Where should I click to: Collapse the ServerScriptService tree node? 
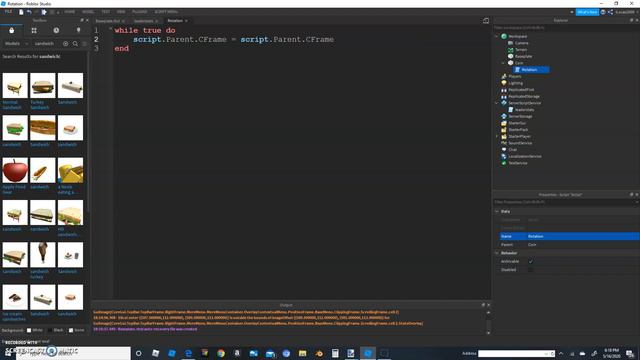497,103
